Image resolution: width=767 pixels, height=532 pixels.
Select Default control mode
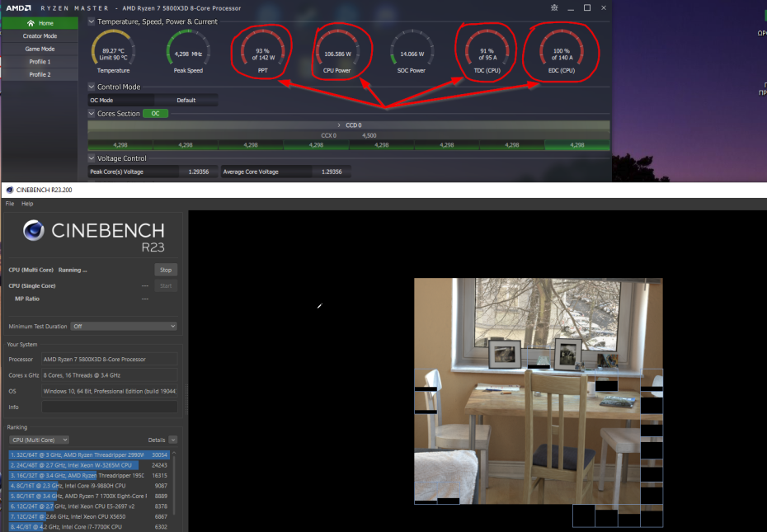[x=186, y=101]
